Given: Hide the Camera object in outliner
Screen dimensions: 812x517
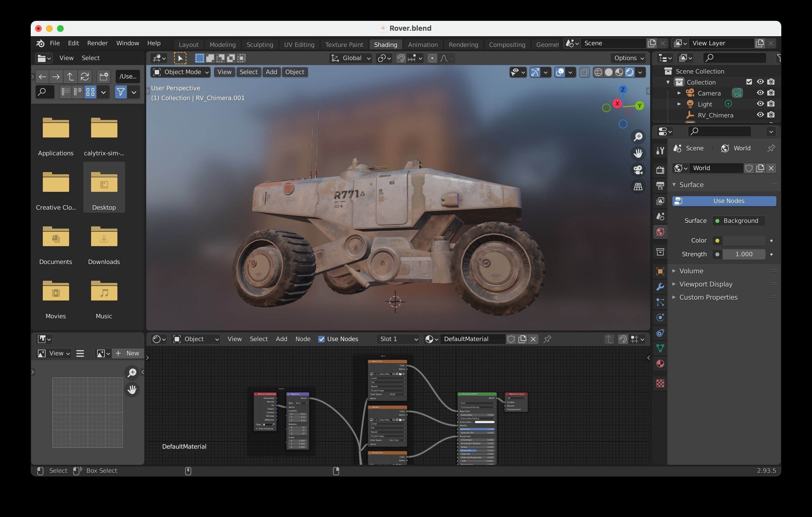Looking at the screenshot, I should (760, 93).
